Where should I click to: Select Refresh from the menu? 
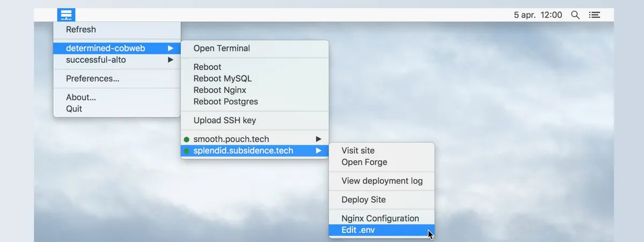pyautogui.click(x=81, y=30)
